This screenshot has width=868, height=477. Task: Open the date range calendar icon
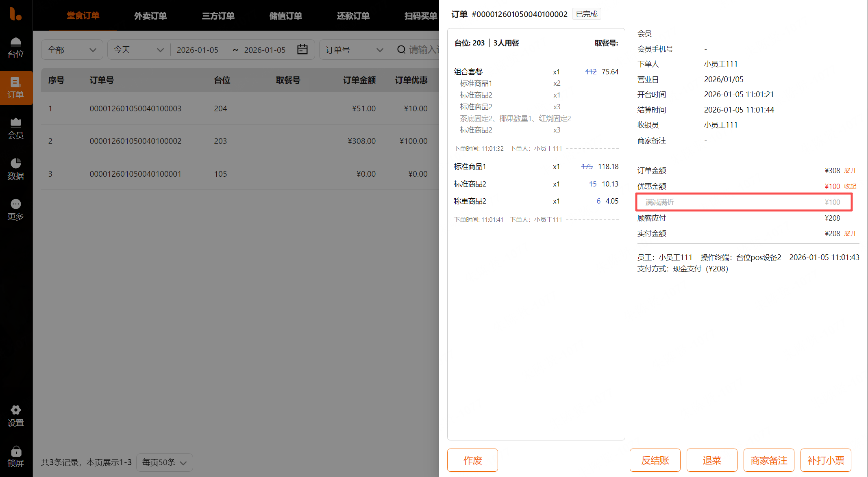(302, 50)
